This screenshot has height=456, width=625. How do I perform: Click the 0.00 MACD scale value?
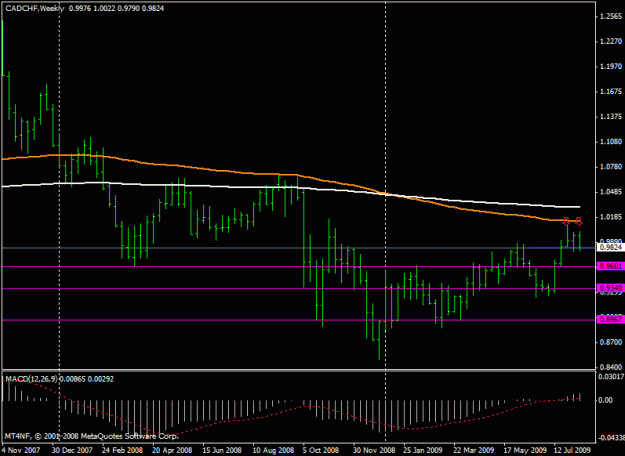(606, 400)
